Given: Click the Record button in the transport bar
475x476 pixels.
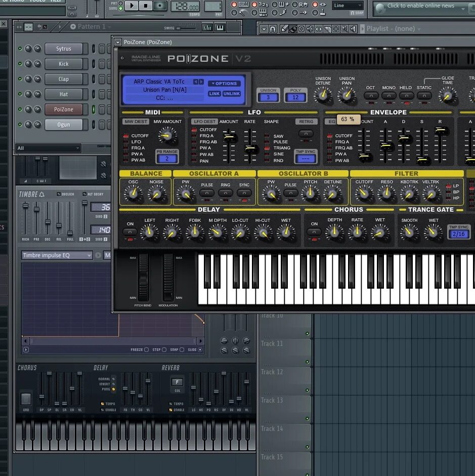Looking at the screenshot, I should (160, 6).
